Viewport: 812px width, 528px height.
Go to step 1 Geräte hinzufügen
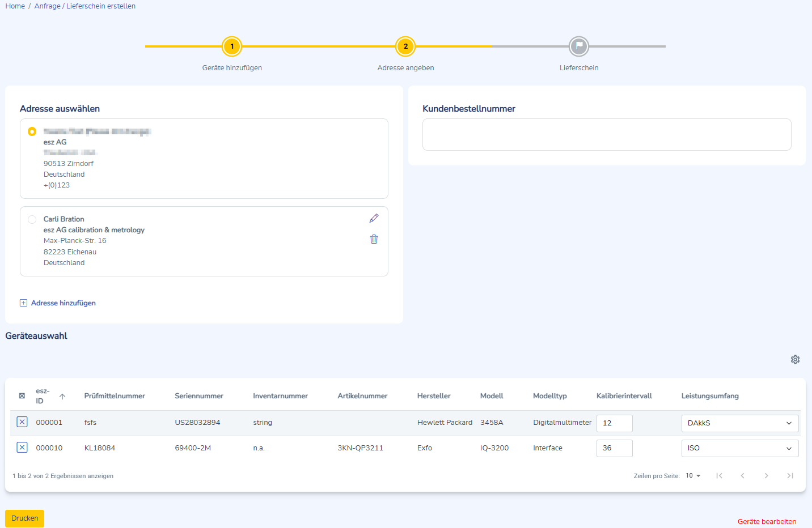232,46
